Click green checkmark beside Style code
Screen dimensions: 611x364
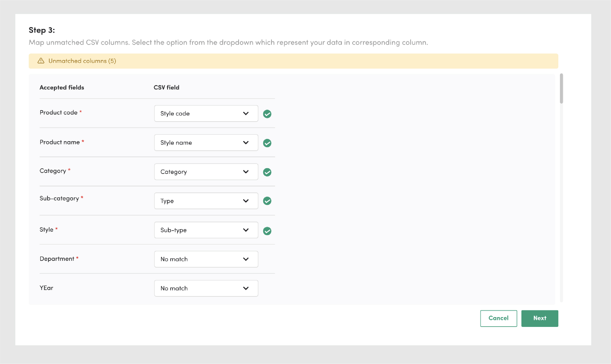[x=267, y=114]
